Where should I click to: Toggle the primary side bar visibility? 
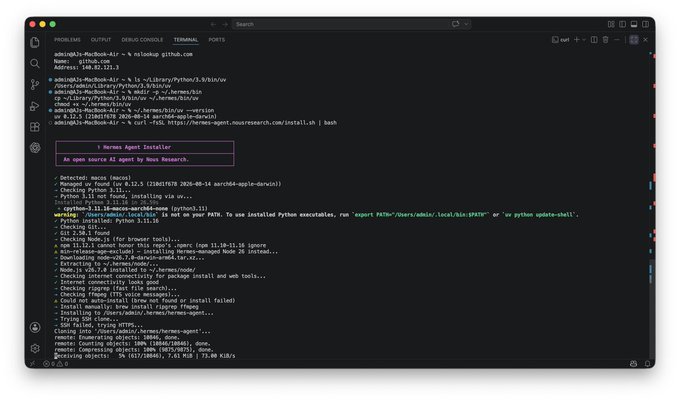[622, 24]
